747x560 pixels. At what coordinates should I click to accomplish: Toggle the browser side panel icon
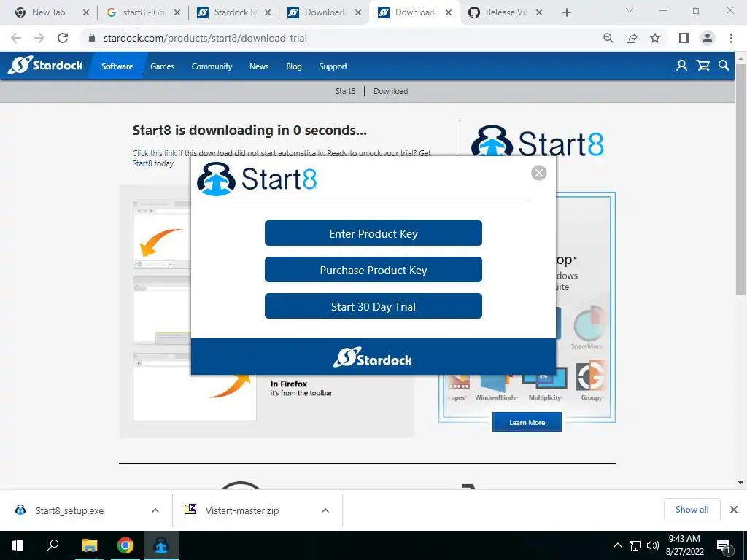[684, 38]
